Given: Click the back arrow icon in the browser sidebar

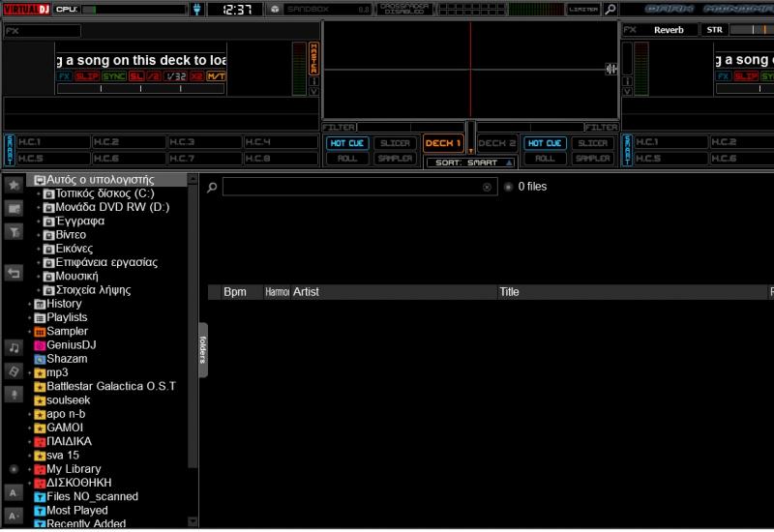Looking at the screenshot, I should point(14,273).
